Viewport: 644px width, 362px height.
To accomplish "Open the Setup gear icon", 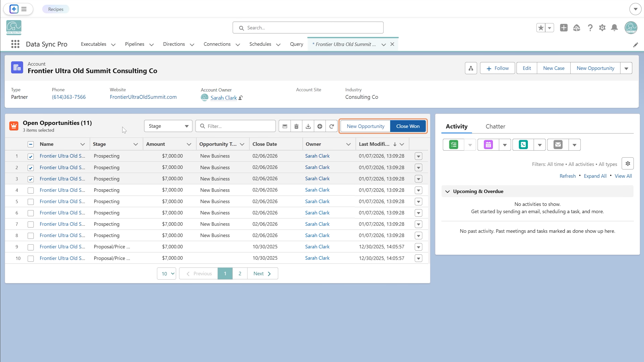I will coord(602,28).
